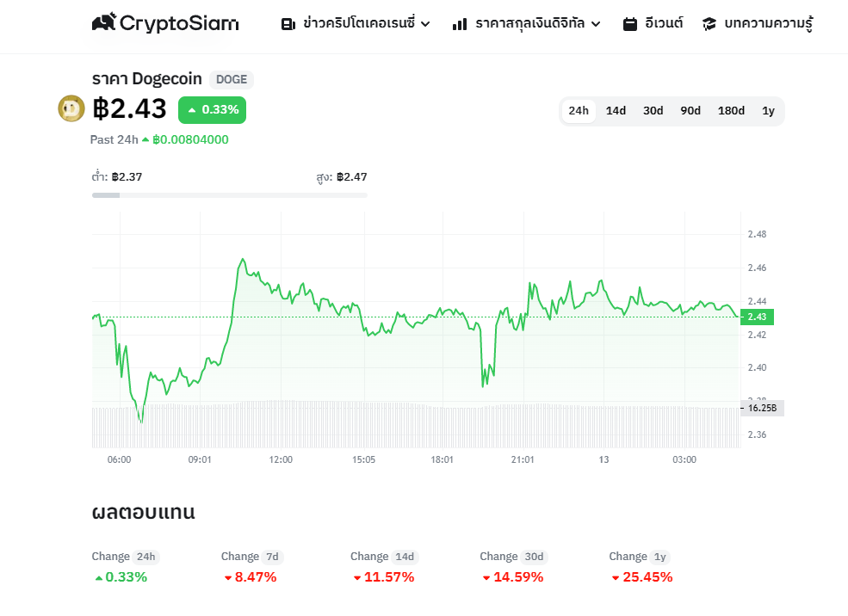
Task: Click the 30d badge under Change
Action: tap(534, 557)
